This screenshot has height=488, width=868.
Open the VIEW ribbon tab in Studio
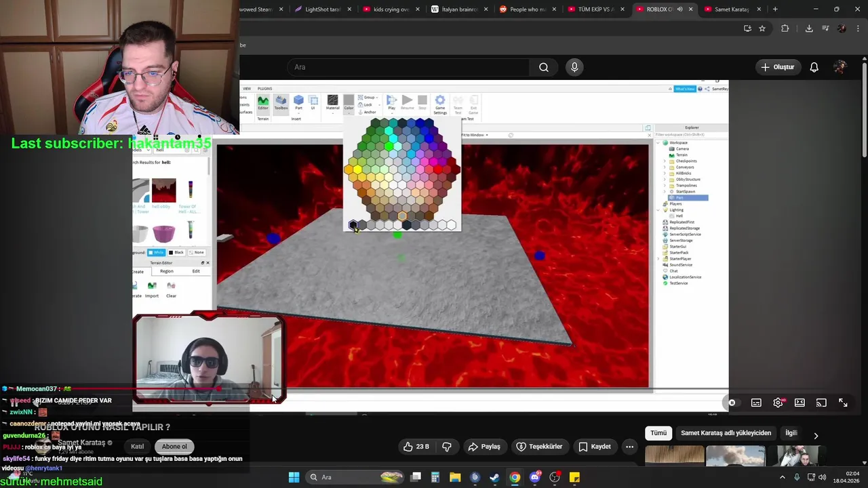click(247, 89)
